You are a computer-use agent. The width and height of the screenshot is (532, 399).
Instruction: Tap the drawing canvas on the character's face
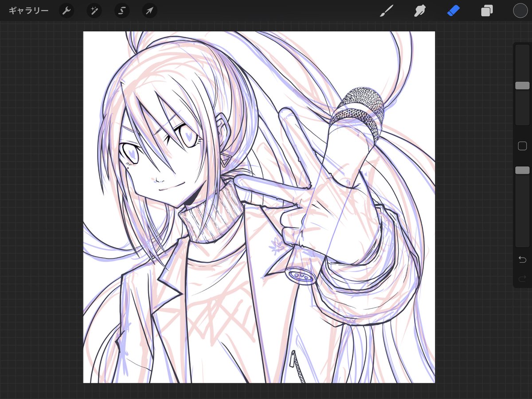(164, 164)
